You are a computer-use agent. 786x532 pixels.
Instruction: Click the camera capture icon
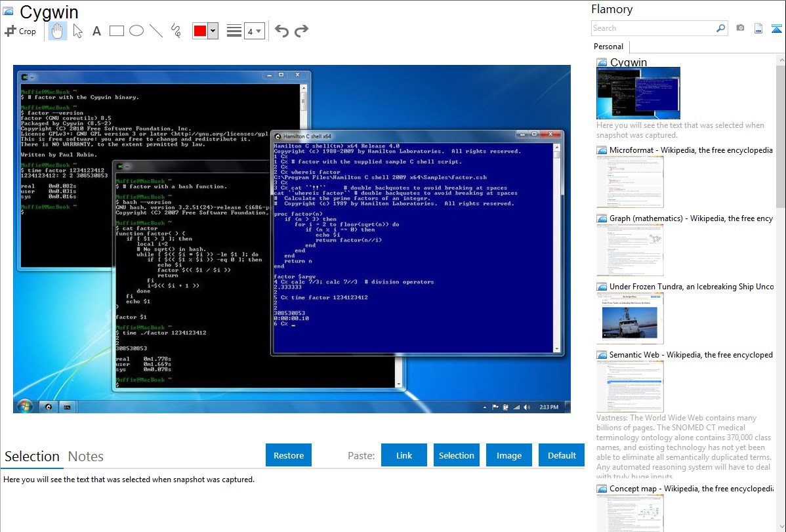pos(740,28)
